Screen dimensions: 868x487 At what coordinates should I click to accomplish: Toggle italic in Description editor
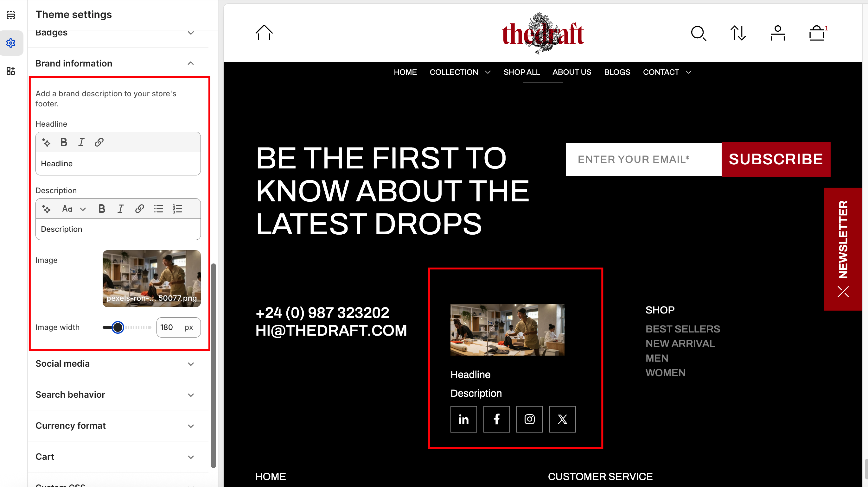click(121, 209)
